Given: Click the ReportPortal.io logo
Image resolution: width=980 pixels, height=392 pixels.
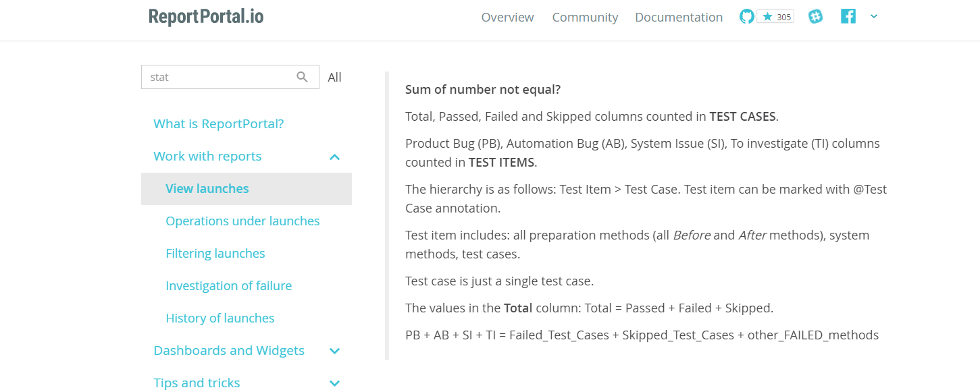Looking at the screenshot, I should coord(205,16).
